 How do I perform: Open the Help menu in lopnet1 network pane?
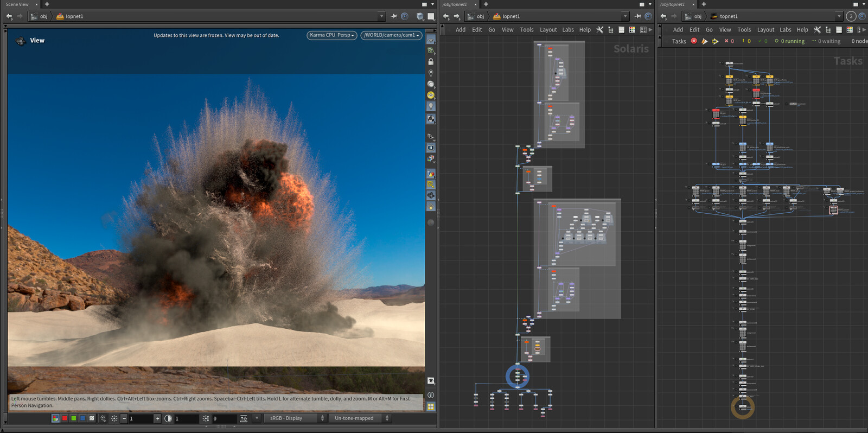point(585,30)
